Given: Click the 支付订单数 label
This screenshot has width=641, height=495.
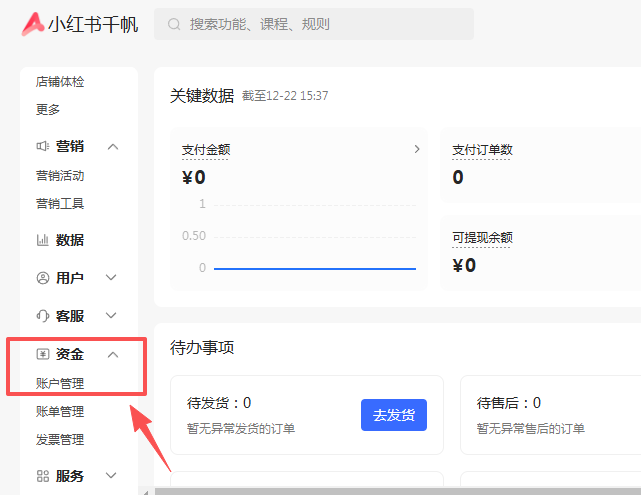Looking at the screenshot, I should click(482, 150).
